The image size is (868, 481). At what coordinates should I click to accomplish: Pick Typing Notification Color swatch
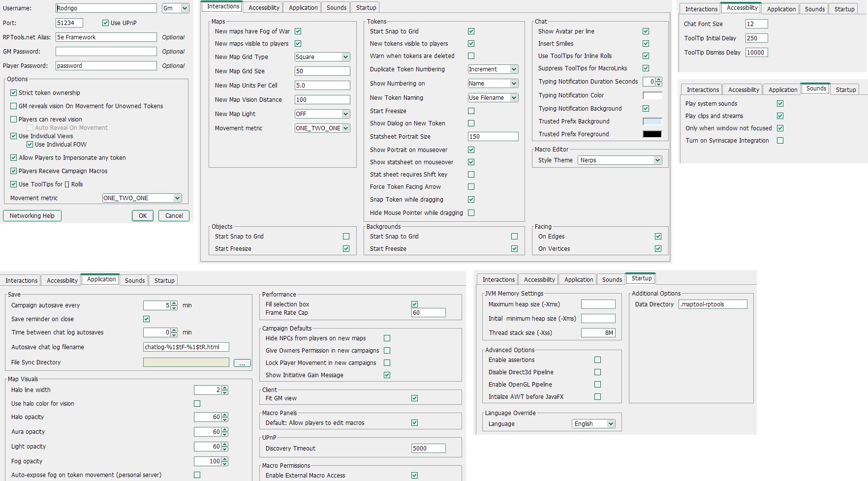click(x=652, y=96)
